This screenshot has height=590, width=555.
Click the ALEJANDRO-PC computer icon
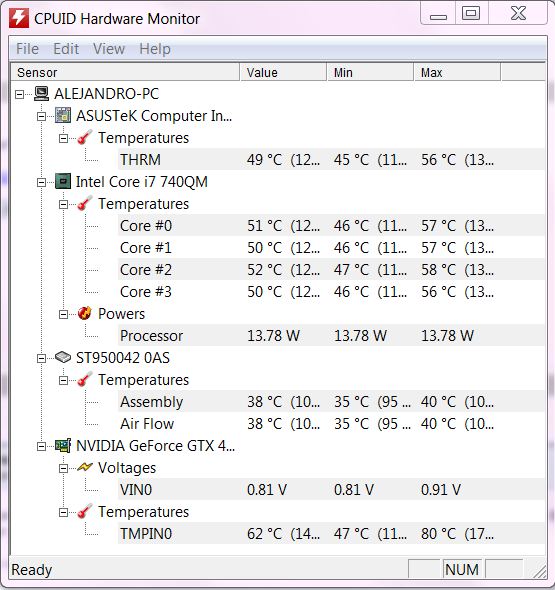(x=41, y=94)
